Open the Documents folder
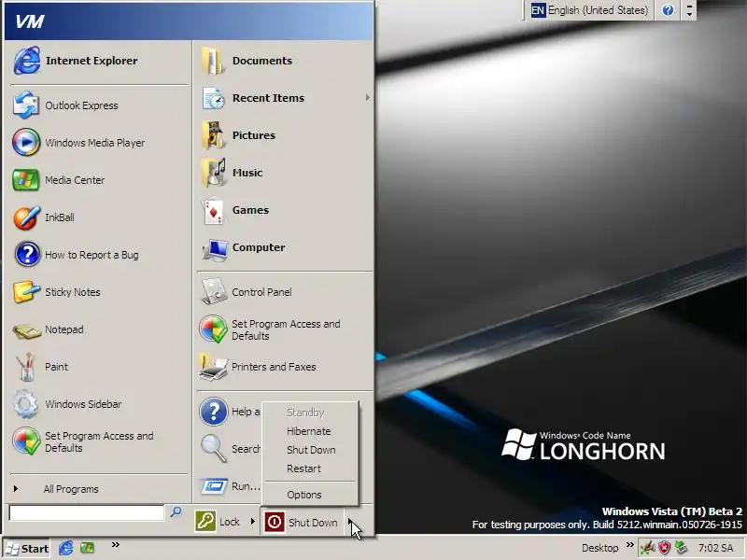 [285, 61]
